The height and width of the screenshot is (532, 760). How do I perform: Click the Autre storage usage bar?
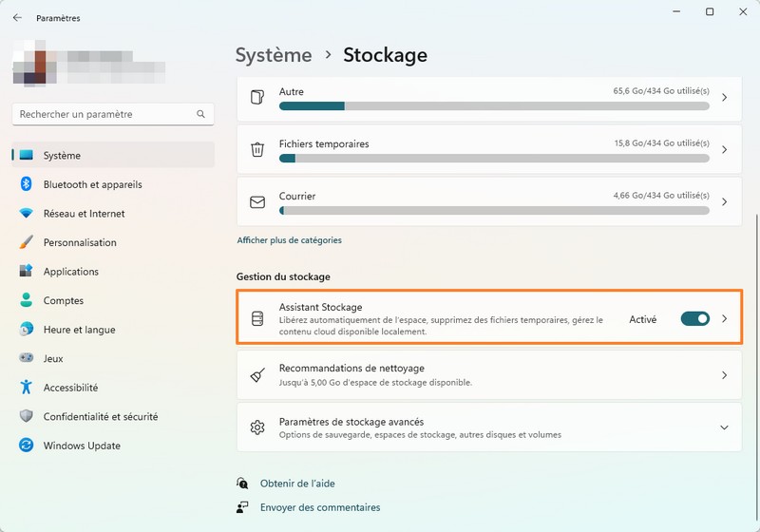494,106
